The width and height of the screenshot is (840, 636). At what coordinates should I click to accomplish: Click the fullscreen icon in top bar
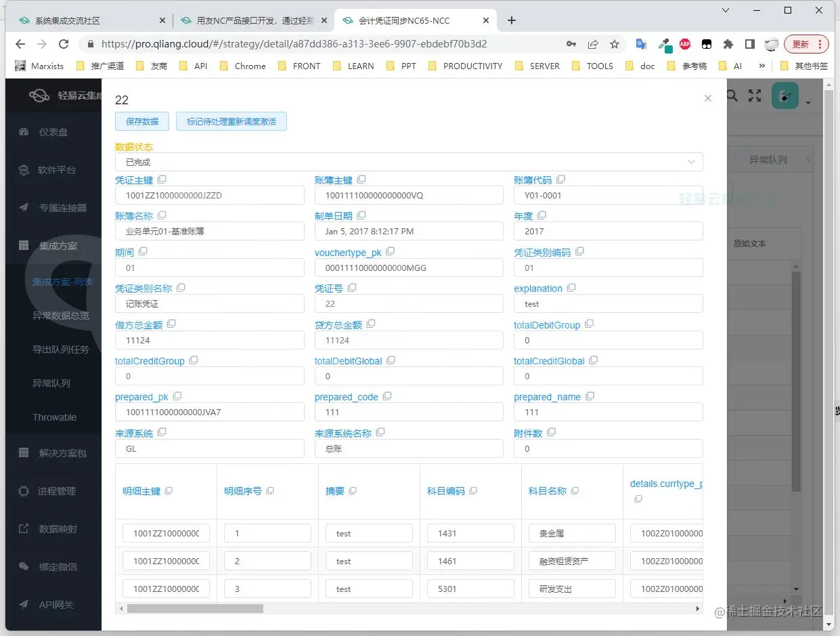coord(755,96)
